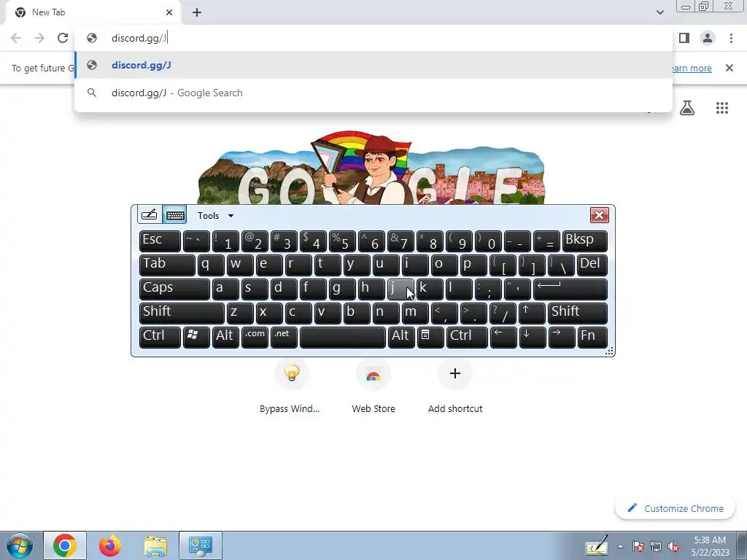Click the Chrome taskbar icon
Viewport: 747px width, 560px height.
[x=65, y=545]
